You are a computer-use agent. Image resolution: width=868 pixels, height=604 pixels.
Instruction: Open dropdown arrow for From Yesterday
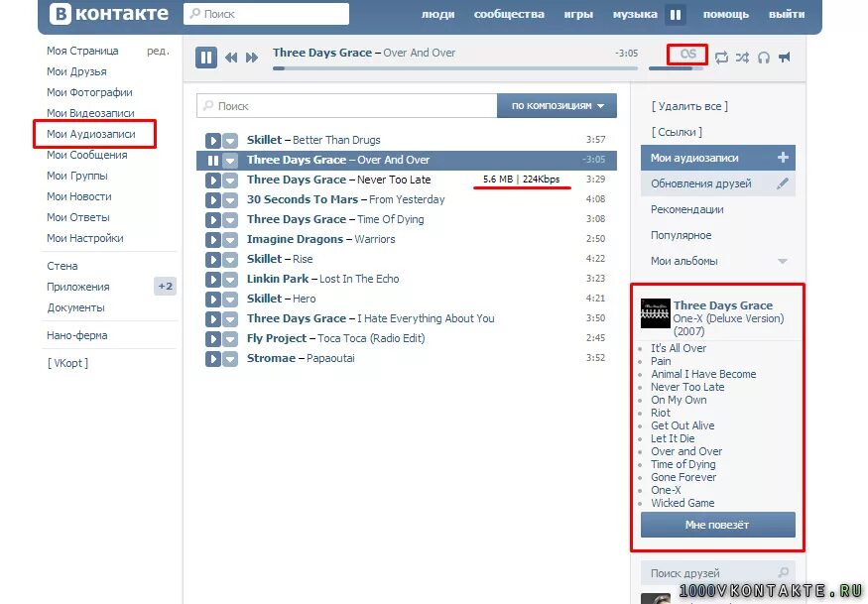tap(230, 200)
